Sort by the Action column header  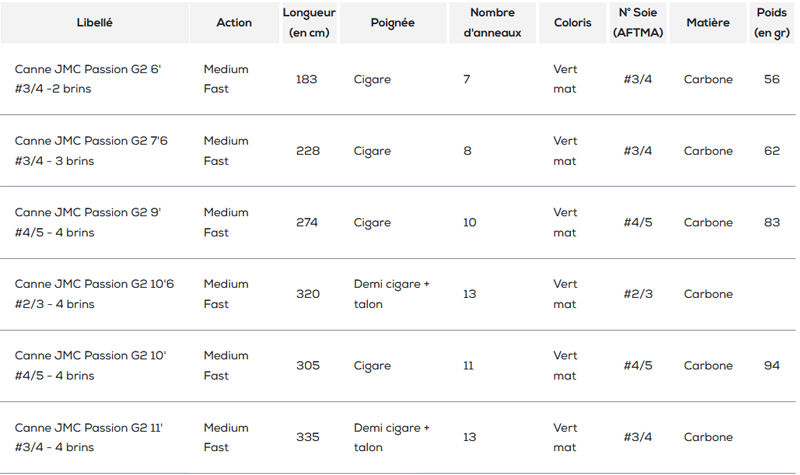click(234, 22)
